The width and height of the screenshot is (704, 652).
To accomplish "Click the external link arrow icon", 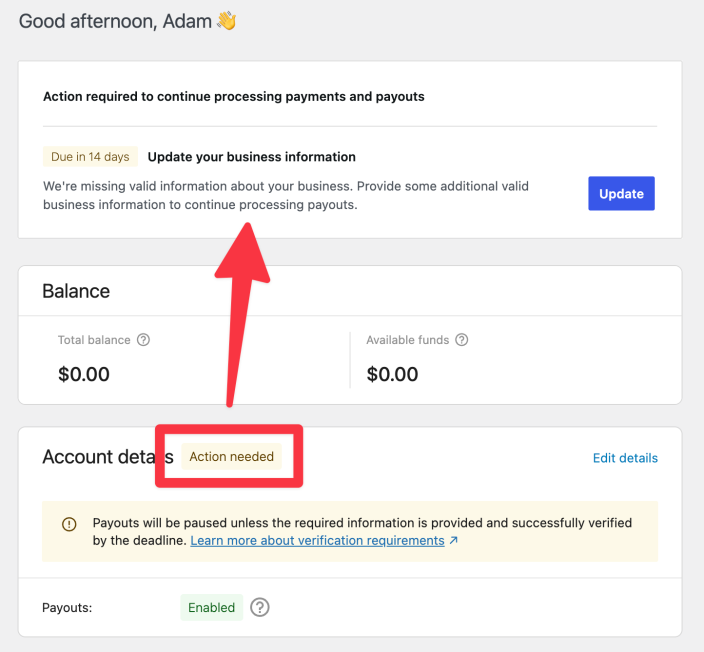I will 454,541.
